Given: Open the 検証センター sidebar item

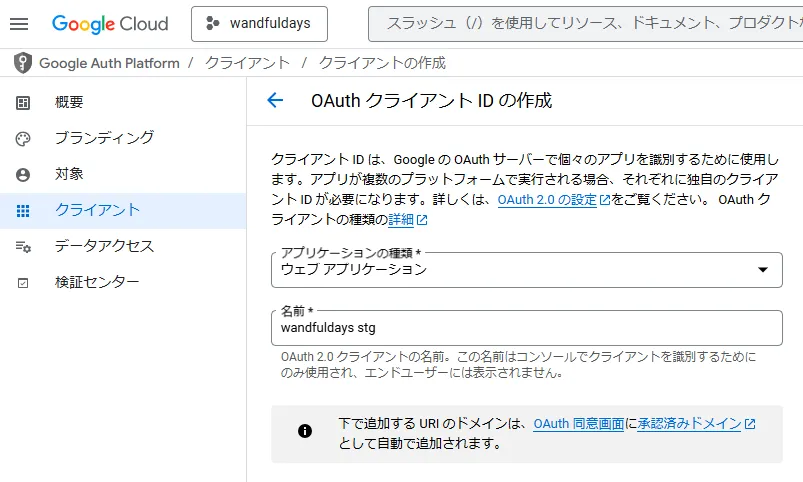Looking at the screenshot, I should (123, 282).
